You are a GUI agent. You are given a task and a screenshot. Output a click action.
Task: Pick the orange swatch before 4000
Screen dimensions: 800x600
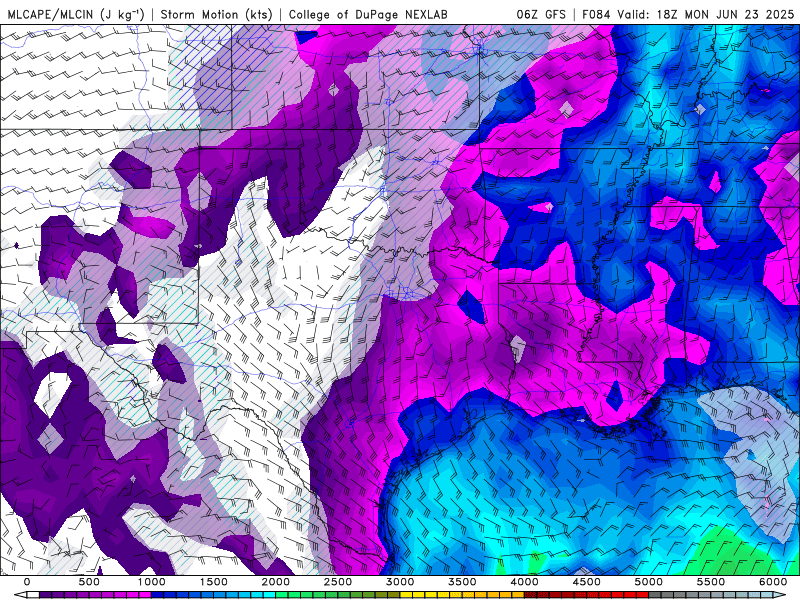click(x=518, y=595)
